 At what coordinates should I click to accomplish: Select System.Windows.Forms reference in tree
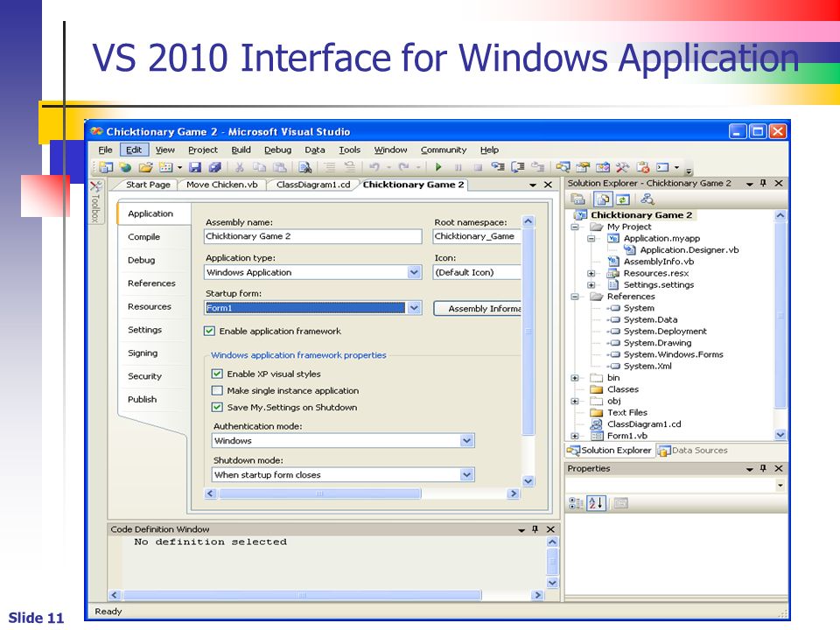point(673,354)
